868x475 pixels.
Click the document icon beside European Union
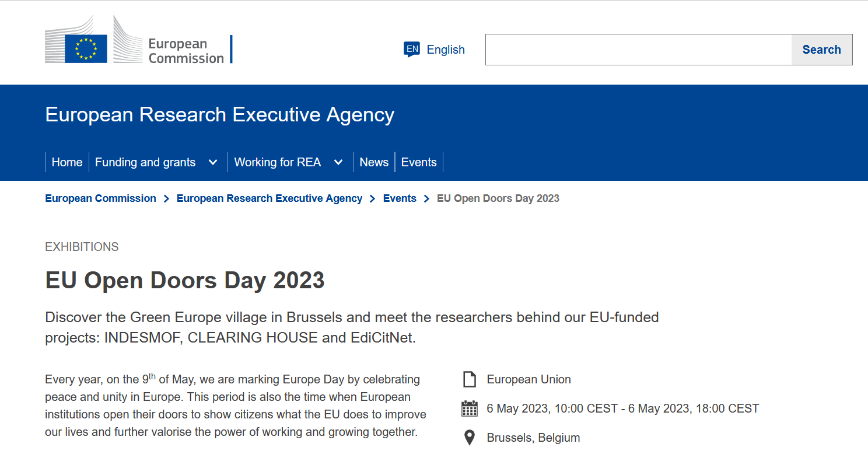pyautogui.click(x=470, y=379)
